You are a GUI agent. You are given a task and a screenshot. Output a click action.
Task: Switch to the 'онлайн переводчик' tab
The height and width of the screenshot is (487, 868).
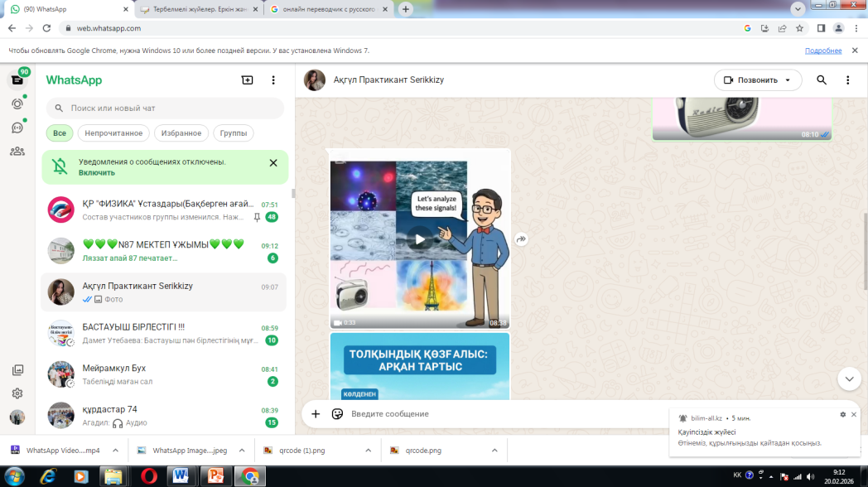pyautogui.click(x=328, y=9)
